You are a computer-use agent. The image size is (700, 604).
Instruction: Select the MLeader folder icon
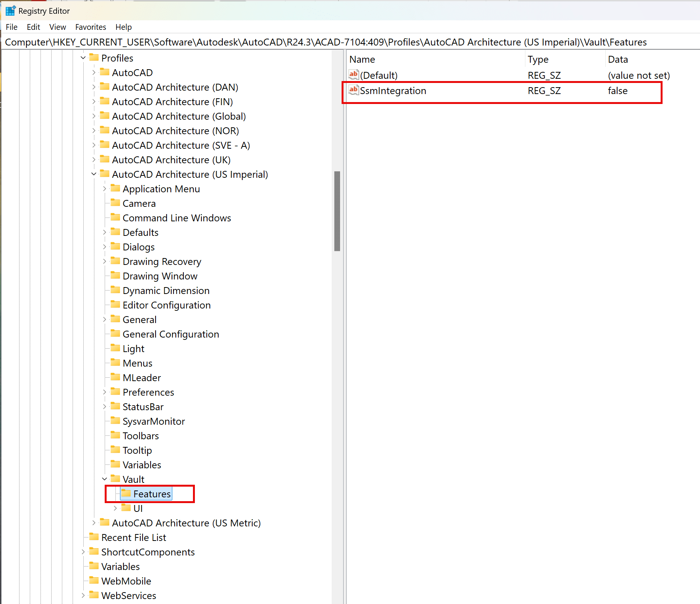115,377
